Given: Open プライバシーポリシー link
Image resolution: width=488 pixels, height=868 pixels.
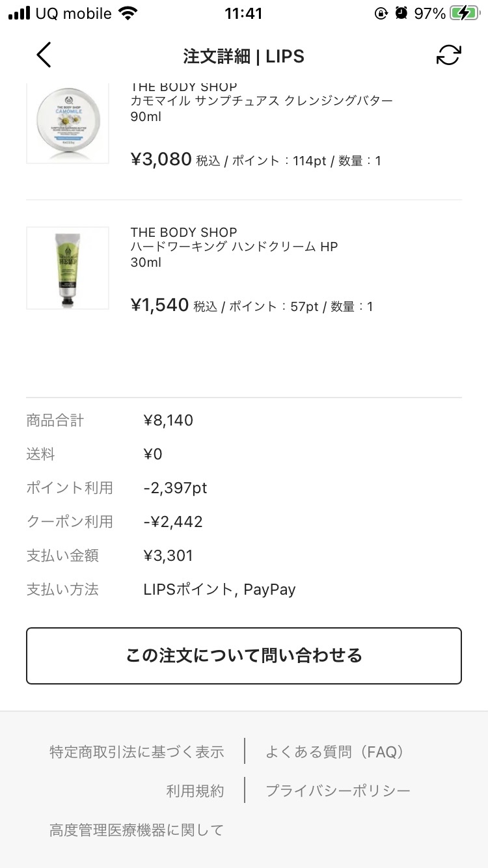Looking at the screenshot, I should click(338, 791).
